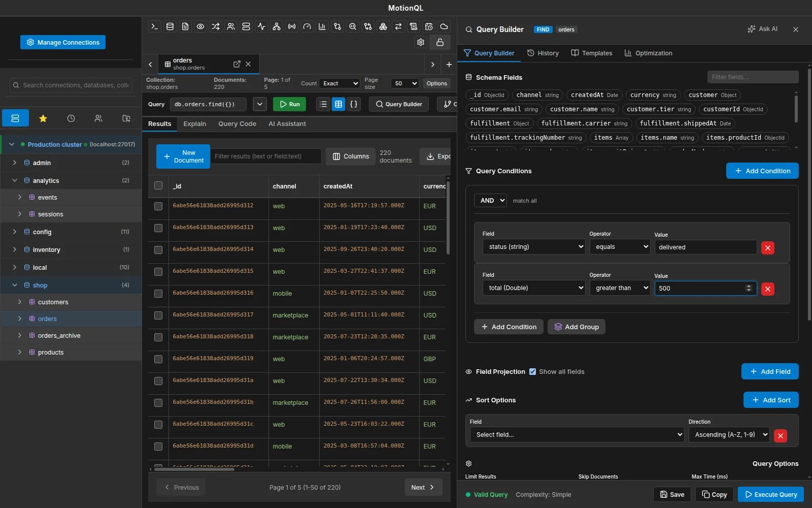The image size is (812, 508).
Task: Click the cloud toolbar icon
Action: click(x=444, y=26)
